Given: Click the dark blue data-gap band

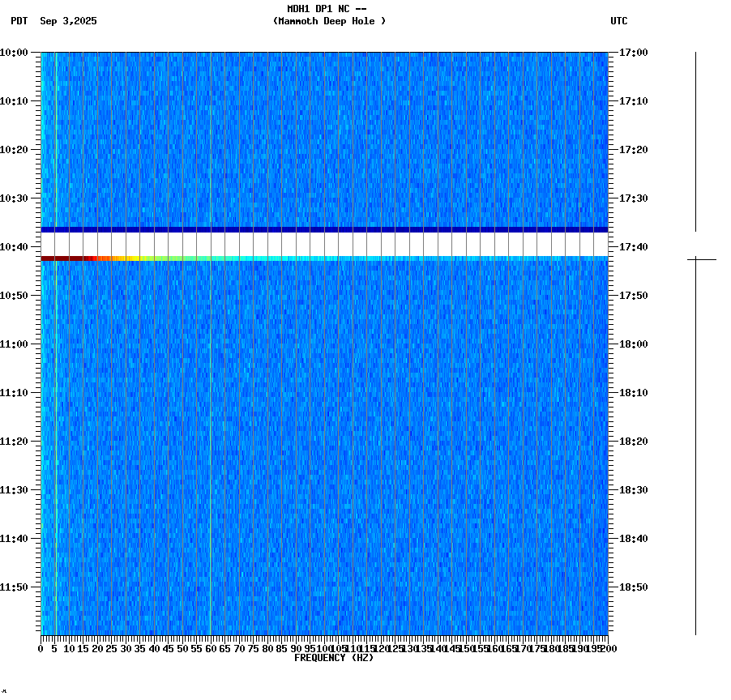Looking at the screenshot, I should coord(324,228).
